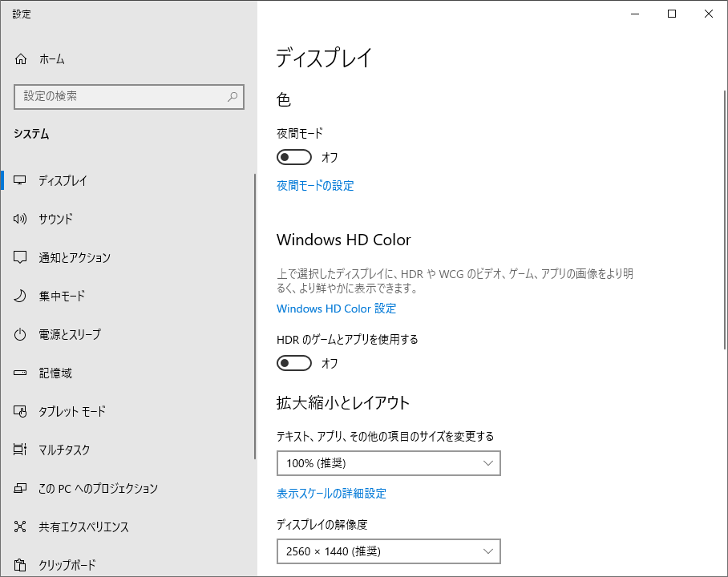The height and width of the screenshot is (577, 728).
Task: Open 電源とスリープ settings
Action: pos(127,334)
